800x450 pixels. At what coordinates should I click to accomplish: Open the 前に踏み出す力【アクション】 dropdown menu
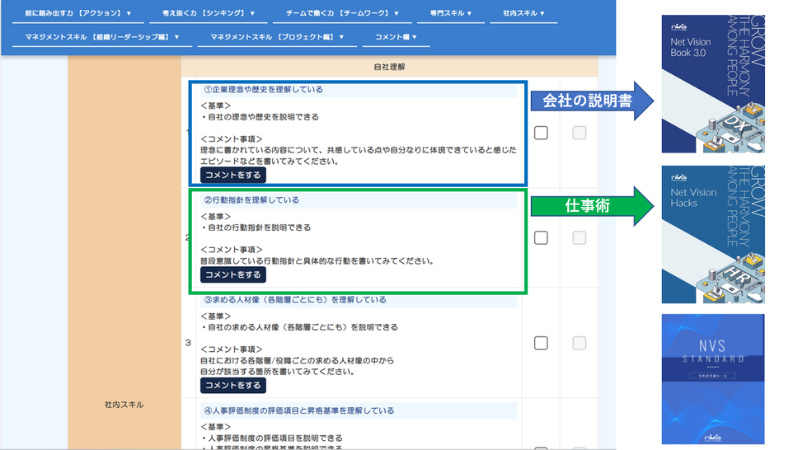78,13
